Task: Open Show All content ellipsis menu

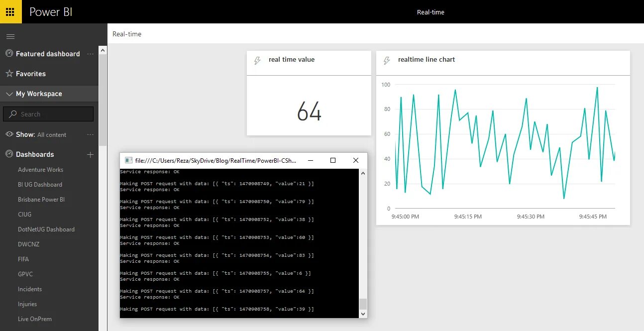Action: click(90, 134)
